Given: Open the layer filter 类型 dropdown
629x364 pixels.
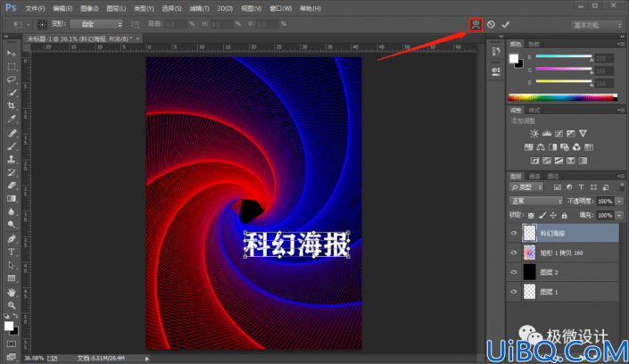Looking at the screenshot, I should pyautogui.click(x=526, y=187).
